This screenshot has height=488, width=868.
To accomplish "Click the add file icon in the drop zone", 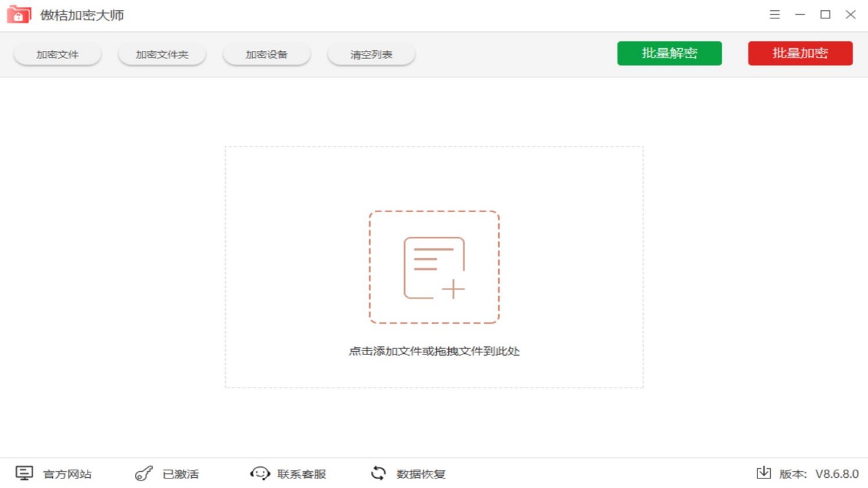I will pos(434,266).
